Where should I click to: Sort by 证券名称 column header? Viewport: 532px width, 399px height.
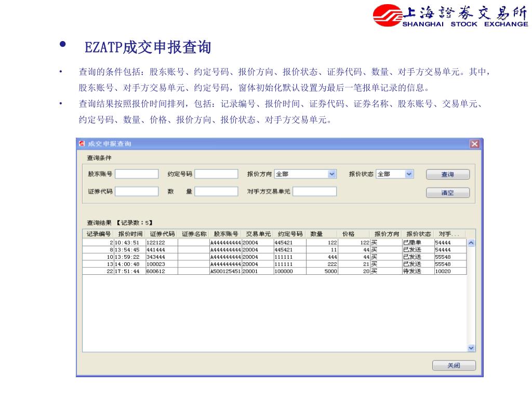pos(194,234)
